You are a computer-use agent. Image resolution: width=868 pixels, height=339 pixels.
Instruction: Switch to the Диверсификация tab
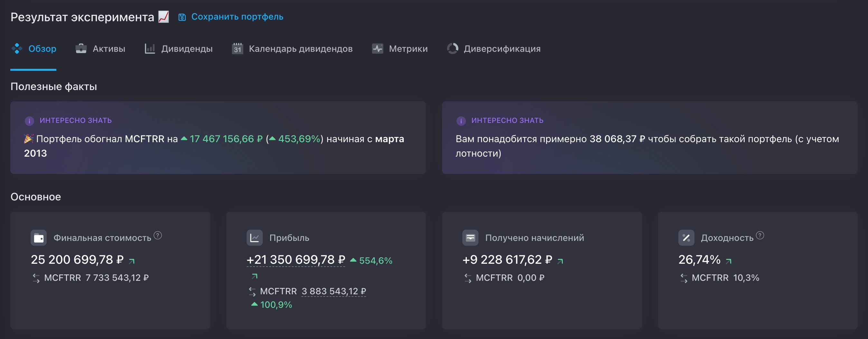pyautogui.click(x=494, y=49)
